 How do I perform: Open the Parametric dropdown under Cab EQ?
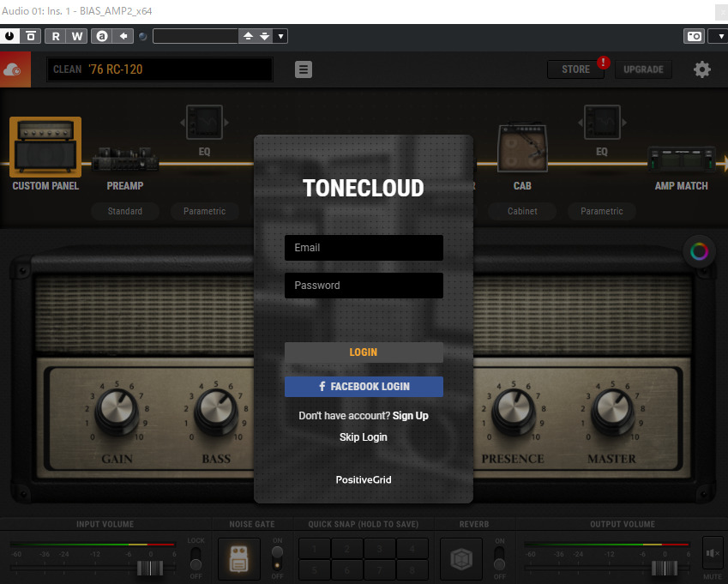click(602, 211)
